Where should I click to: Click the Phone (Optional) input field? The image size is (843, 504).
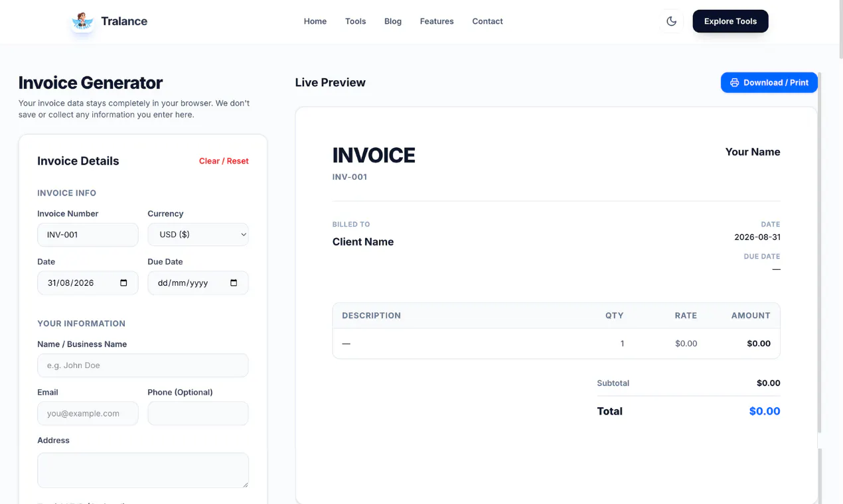pos(198,413)
